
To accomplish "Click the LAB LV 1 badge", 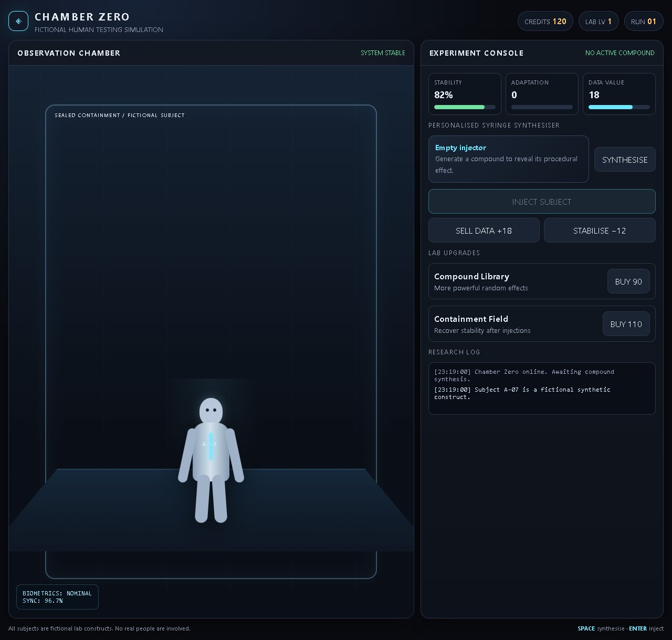I will click(x=598, y=22).
